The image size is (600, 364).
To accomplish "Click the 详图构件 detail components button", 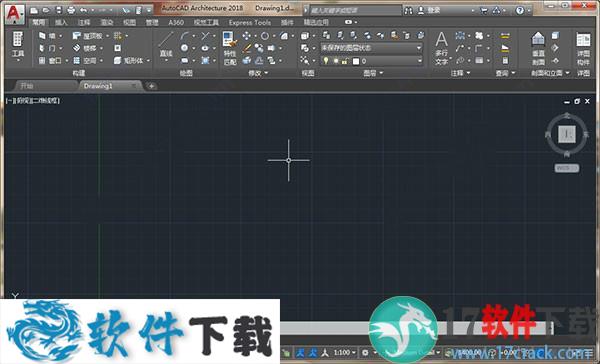I will point(583,49).
